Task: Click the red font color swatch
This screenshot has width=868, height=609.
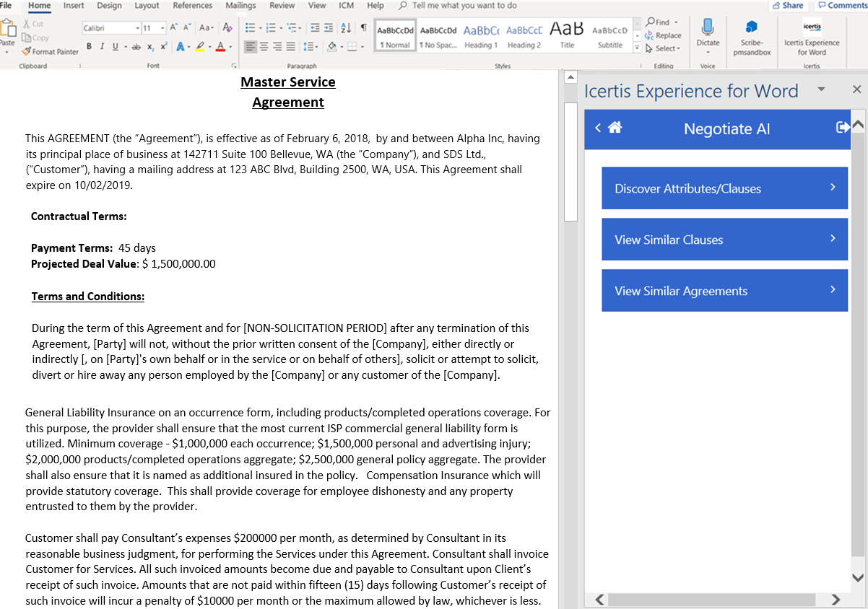Action: coord(220,47)
